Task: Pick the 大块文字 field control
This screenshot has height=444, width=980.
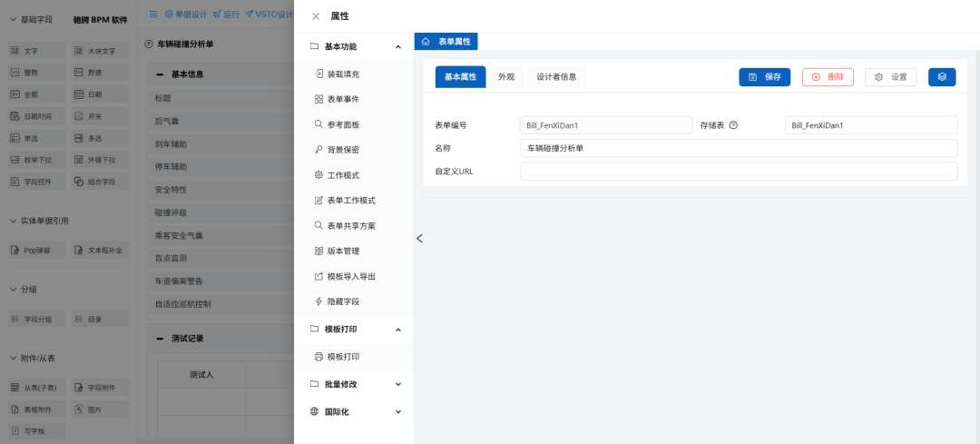Action: 100,51
